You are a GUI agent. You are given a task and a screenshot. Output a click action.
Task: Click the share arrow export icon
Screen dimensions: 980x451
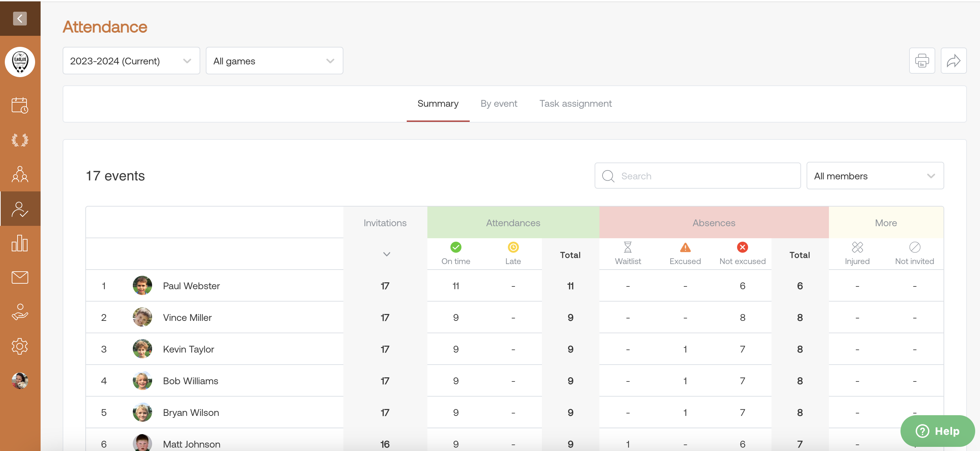pyautogui.click(x=954, y=61)
